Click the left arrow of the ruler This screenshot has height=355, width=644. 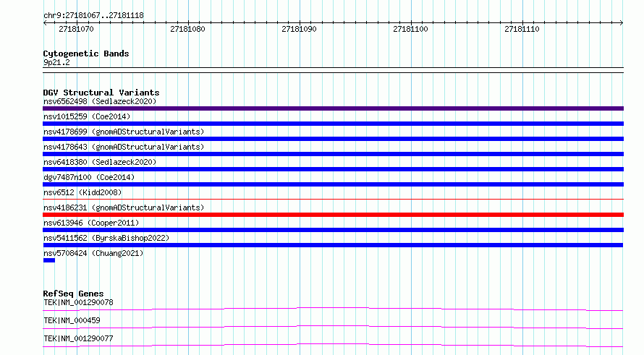coord(45,22)
